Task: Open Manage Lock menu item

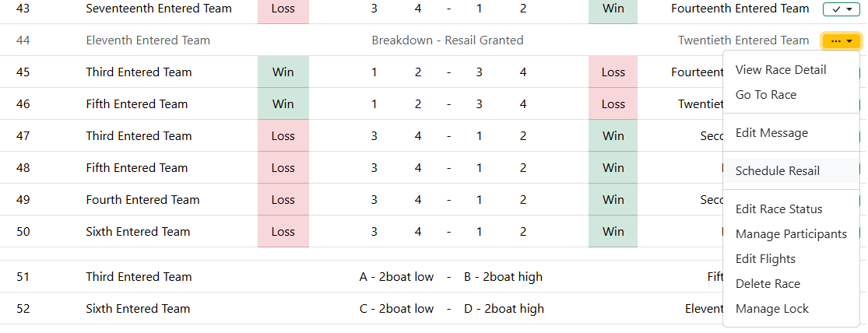Action: coord(771,309)
